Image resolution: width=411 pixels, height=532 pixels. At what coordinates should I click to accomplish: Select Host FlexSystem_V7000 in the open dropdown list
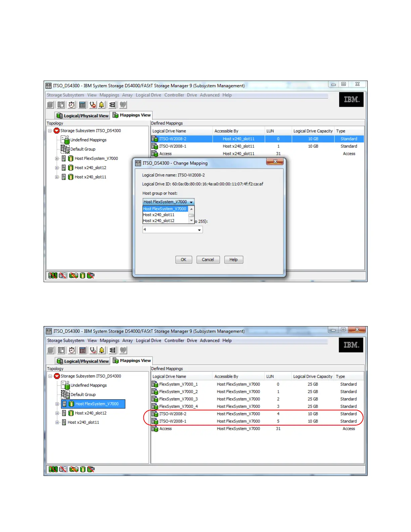[x=165, y=209]
